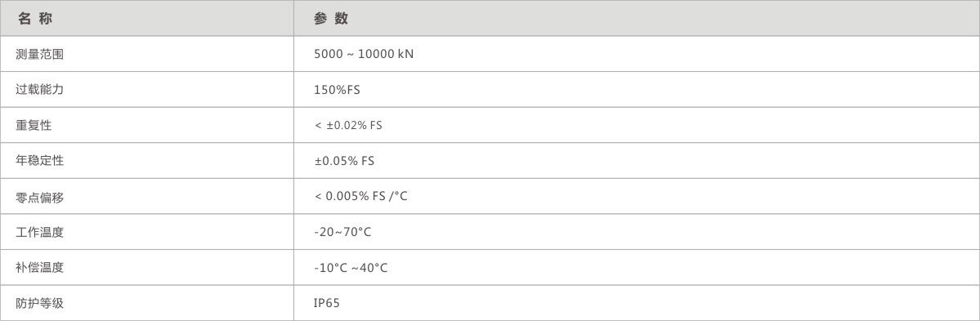Select the 重复性 row label

coord(34,126)
